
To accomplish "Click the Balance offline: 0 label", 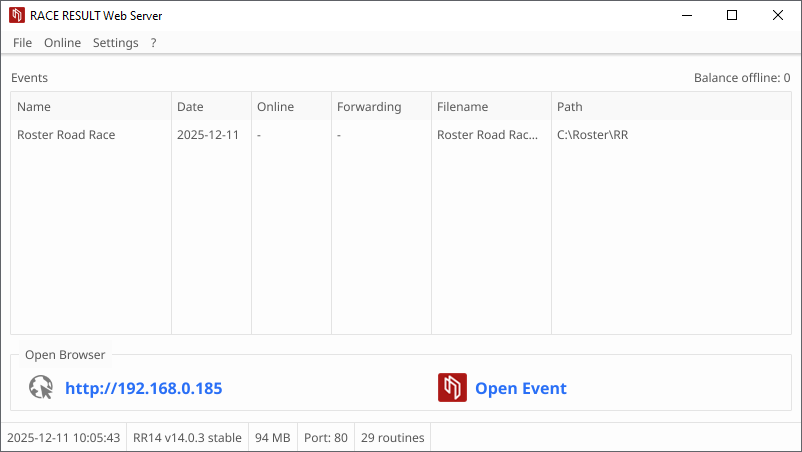I will click(742, 78).
